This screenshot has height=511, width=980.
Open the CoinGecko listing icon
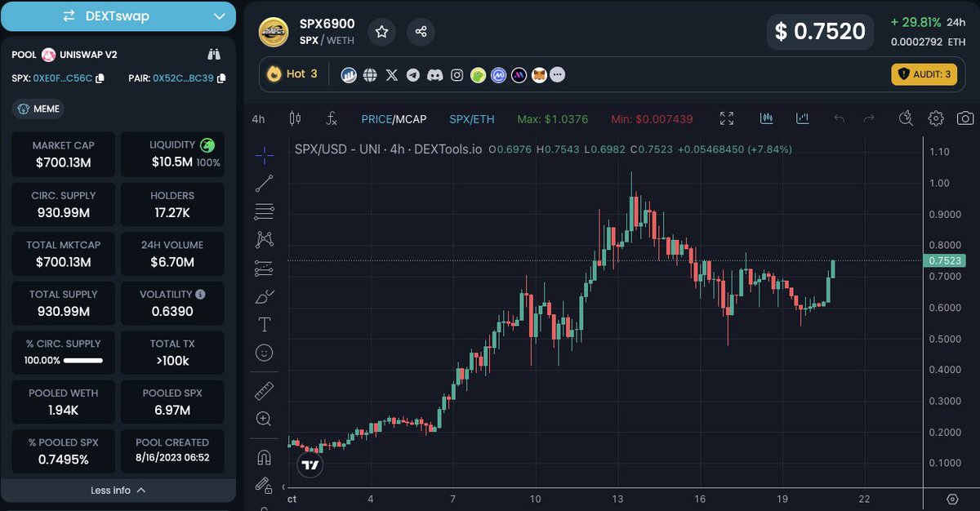coord(478,75)
